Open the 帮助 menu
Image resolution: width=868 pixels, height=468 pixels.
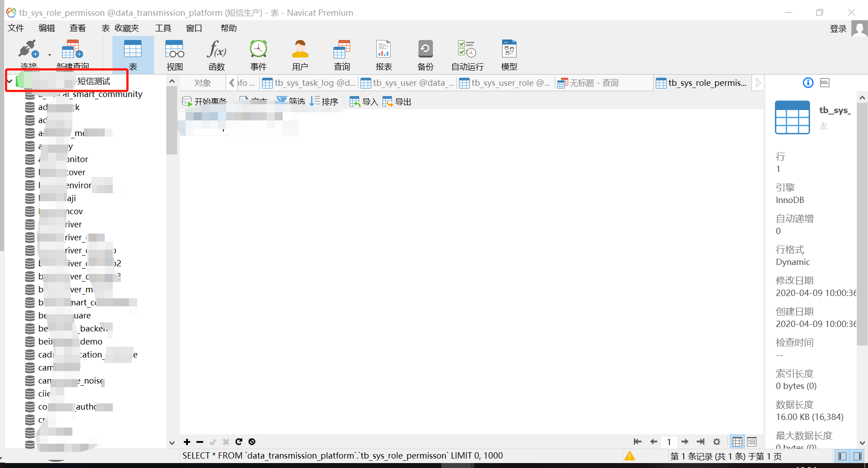[x=229, y=28]
